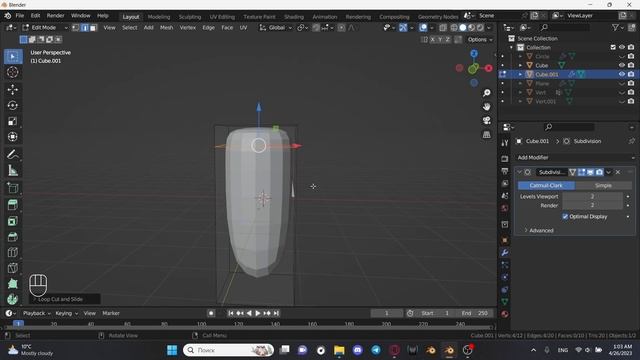Open the Render menu
640x360 pixels.
point(56,16)
